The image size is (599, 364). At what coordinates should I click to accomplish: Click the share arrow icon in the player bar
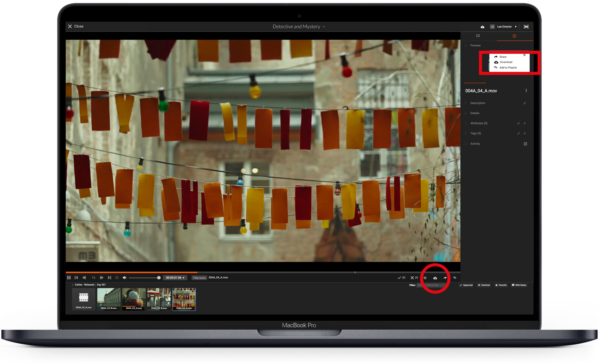click(445, 278)
